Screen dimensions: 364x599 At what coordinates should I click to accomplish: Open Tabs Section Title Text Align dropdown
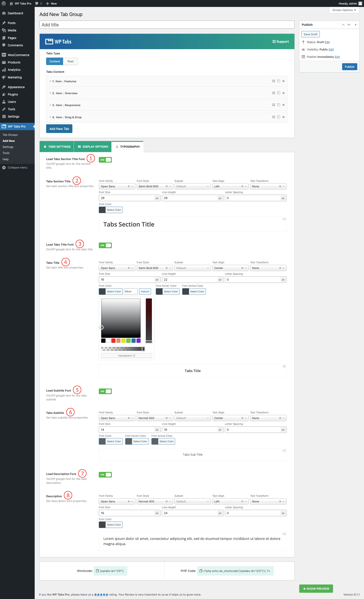[x=230, y=186]
